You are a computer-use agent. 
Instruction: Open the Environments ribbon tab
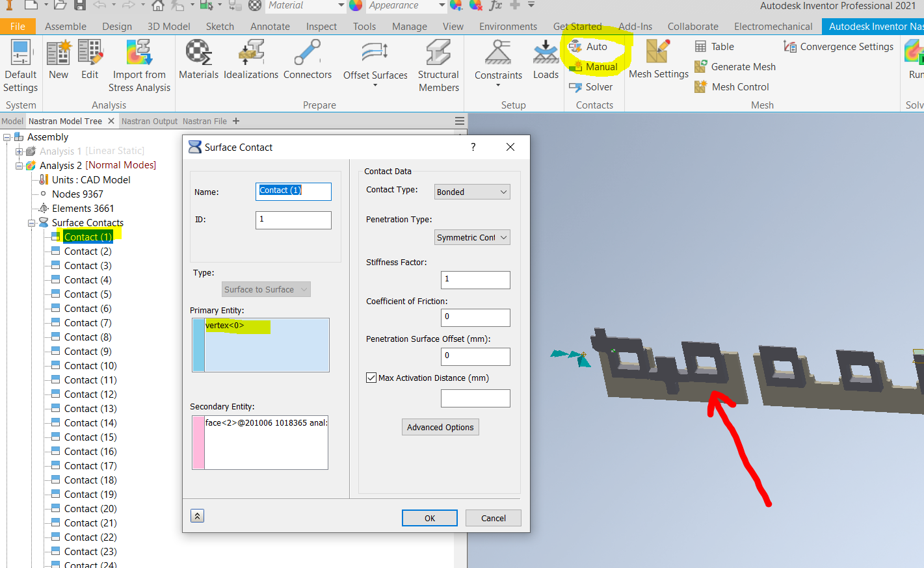[508, 27]
